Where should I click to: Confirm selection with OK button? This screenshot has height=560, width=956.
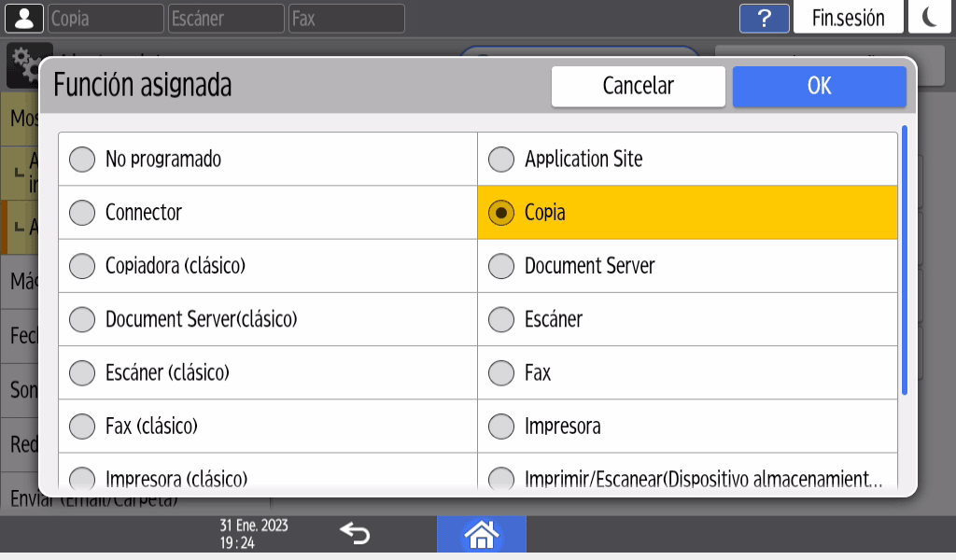819,86
